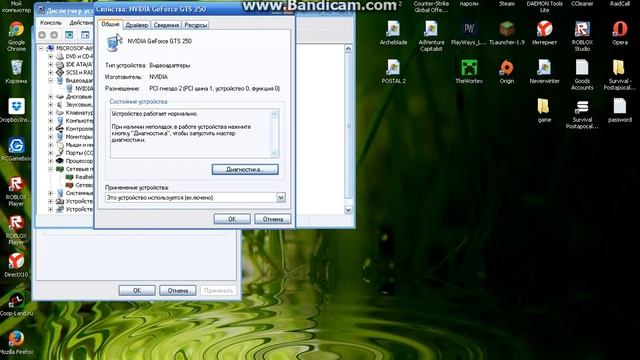Expand the Процессоры tree node
The height and width of the screenshot is (360, 640).
click(x=51, y=161)
